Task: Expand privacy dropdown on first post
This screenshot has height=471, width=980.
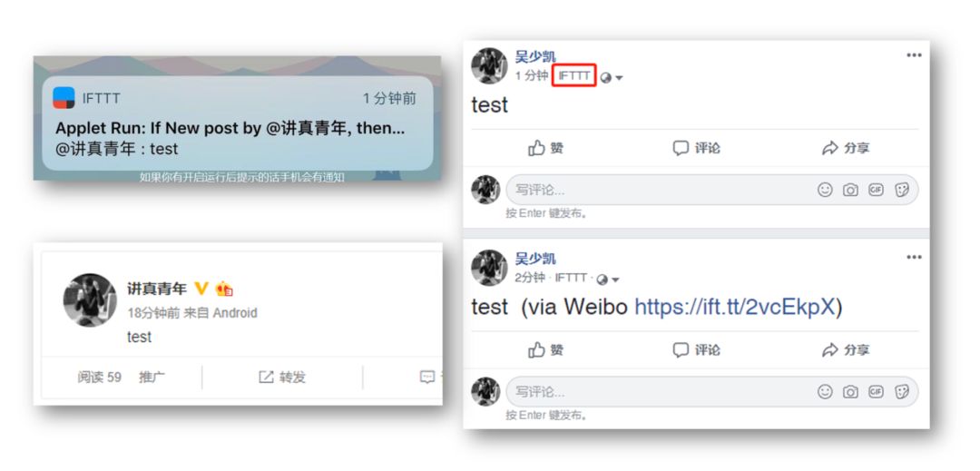Action: (x=612, y=78)
